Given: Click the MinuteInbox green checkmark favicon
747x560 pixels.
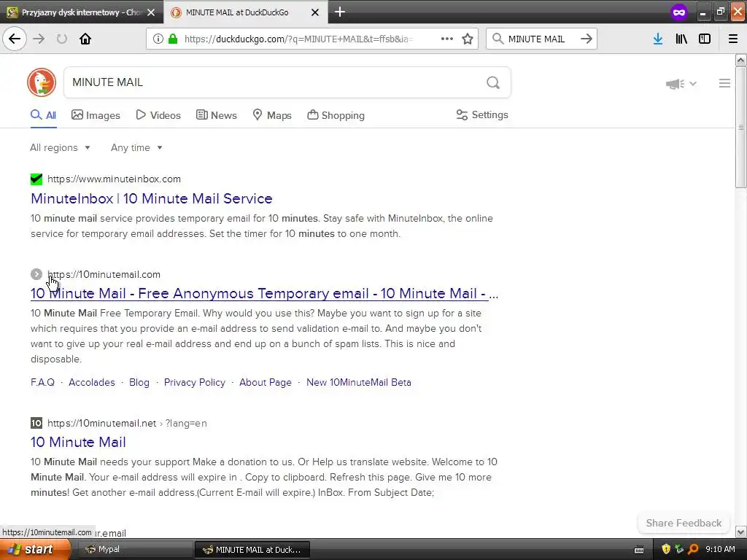Looking at the screenshot, I should 36,179.
